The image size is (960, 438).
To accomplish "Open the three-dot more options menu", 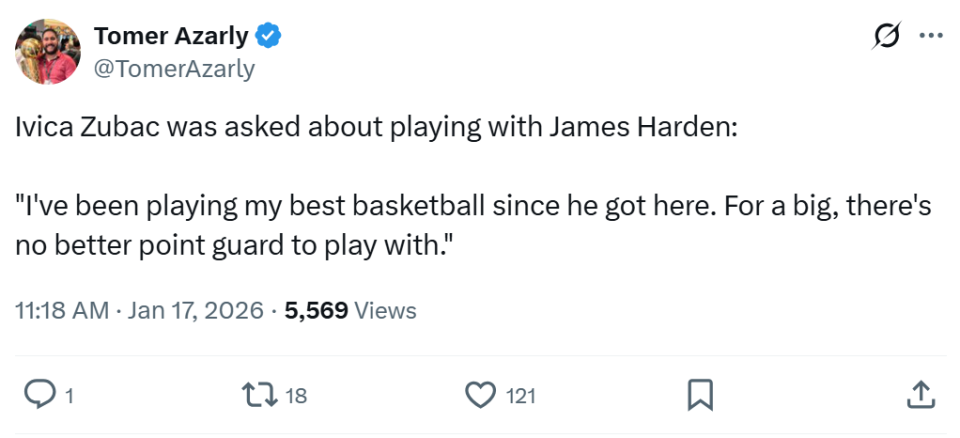I will click(x=931, y=36).
